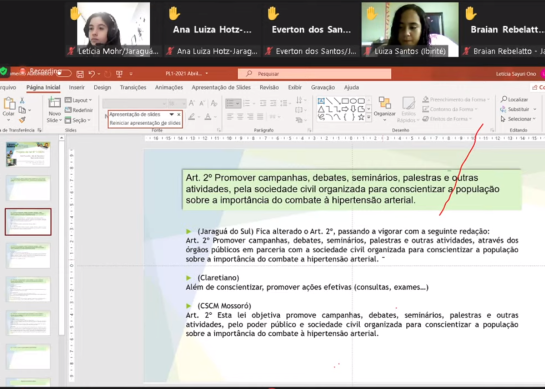Switch to the Transições tab
The width and height of the screenshot is (545, 389).
coord(133,87)
